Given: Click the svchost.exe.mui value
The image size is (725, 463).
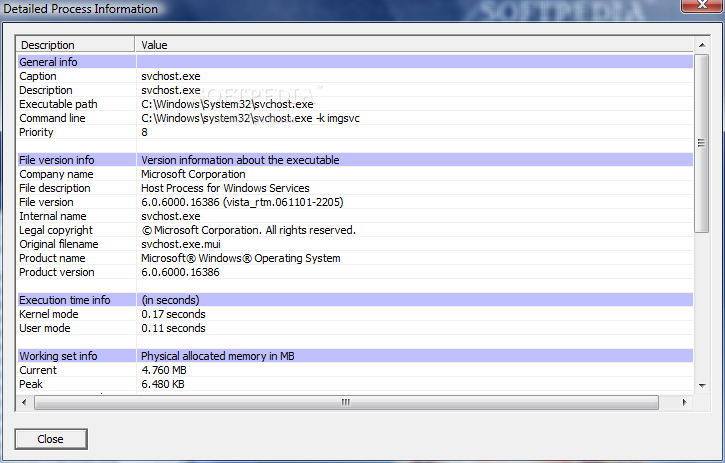Looking at the screenshot, I should click(181, 244).
